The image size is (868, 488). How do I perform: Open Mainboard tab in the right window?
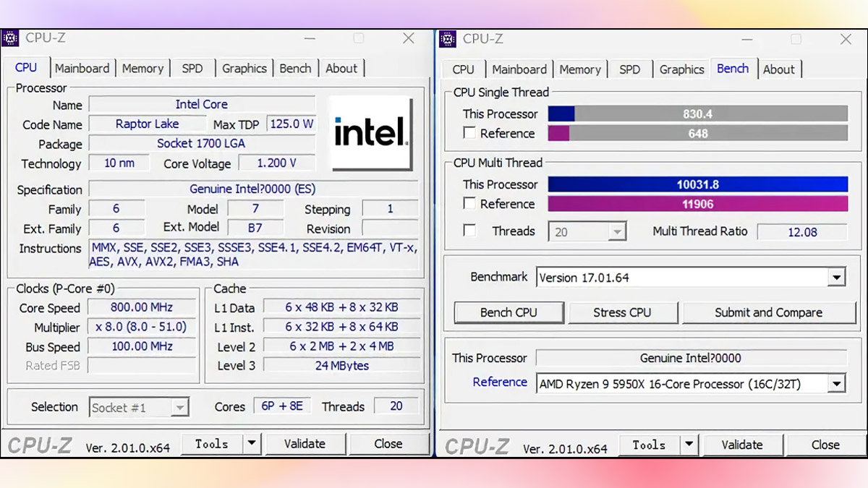519,69
